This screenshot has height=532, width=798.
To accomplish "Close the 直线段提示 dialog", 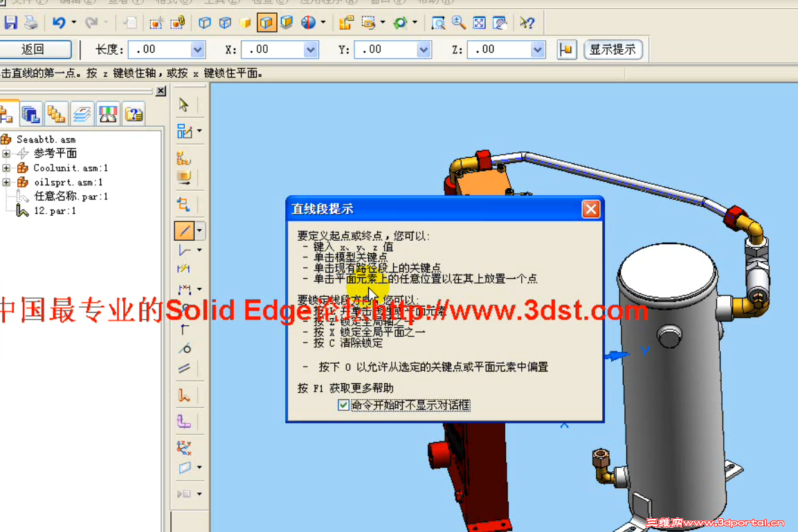I will [x=591, y=209].
